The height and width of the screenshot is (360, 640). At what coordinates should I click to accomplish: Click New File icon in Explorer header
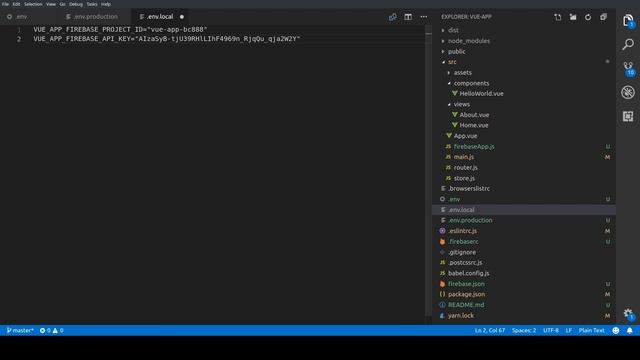558,17
